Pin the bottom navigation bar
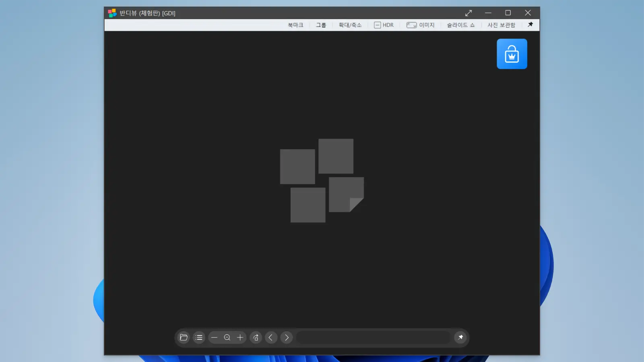Viewport: 644px width, 362px height. (460, 337)
